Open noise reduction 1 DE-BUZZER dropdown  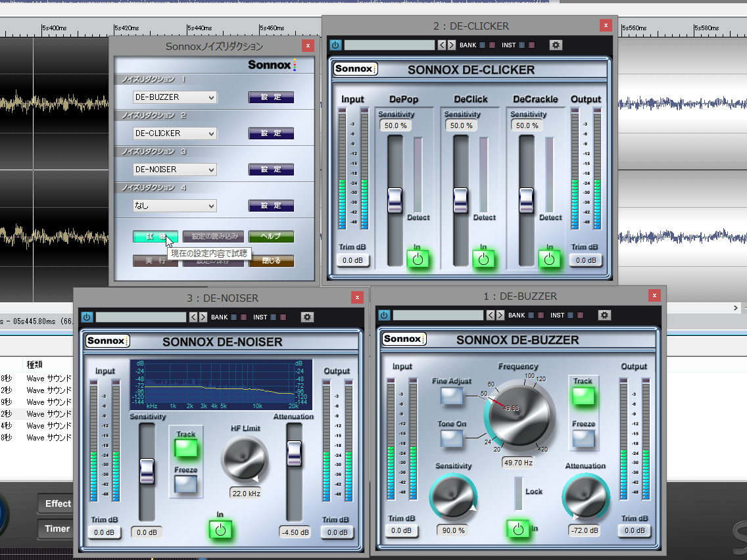point(174,97)
